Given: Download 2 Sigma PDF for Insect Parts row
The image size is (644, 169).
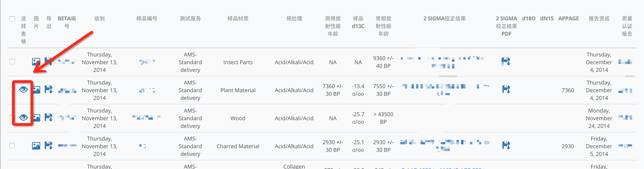Looking at the screenshot, I should click(506, 61).
